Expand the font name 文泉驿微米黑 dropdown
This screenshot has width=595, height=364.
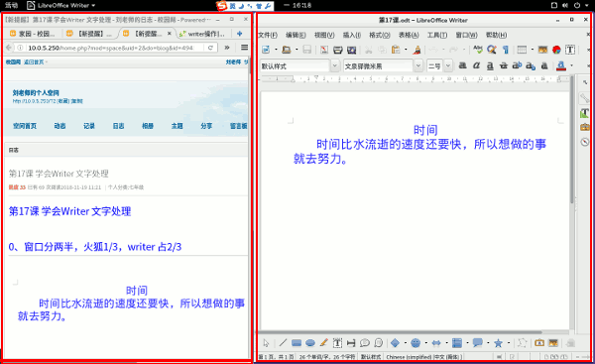(417, 65)
